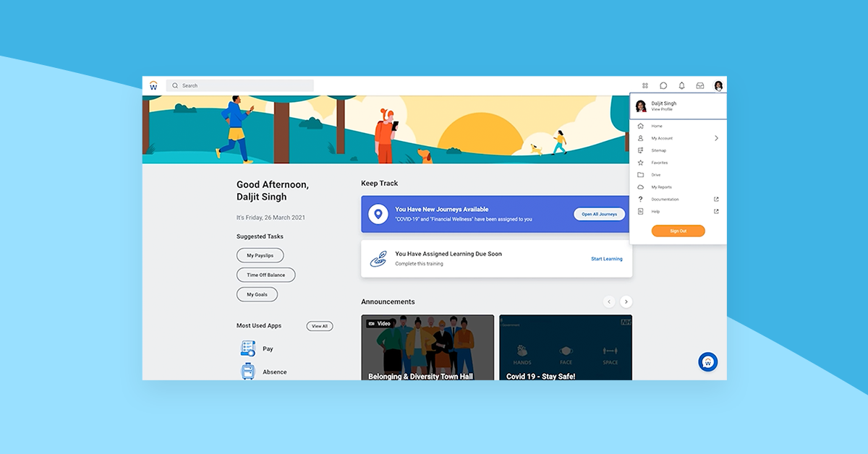The width and height of the screenshot is (868, 454).
Task: Open the Workday inbox icon
Action: click(x=699, y=85)
